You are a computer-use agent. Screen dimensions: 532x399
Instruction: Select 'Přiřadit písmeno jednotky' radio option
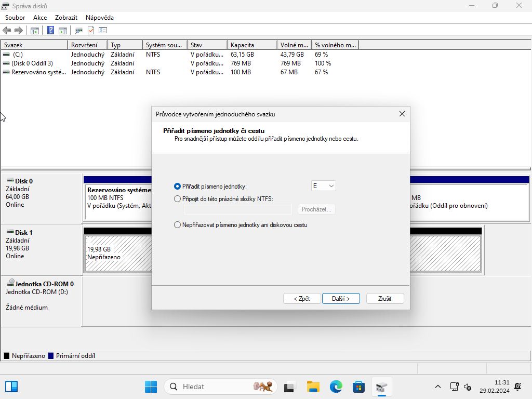pyautogui.click(x=178, y=186)
